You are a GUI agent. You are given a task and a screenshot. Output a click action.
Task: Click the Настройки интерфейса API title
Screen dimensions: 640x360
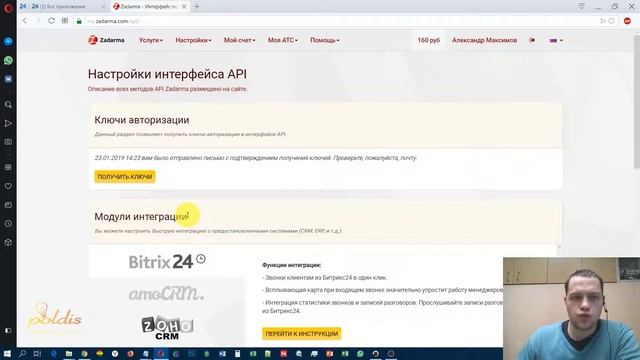pos(167,74)
